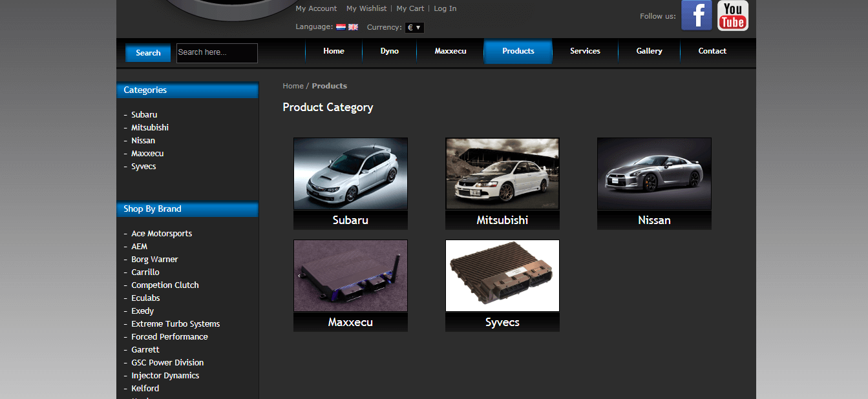Open the YouTube channel icon
This screenshot has width=868, height=399.
pyautogui.click(x=733, y=15)
